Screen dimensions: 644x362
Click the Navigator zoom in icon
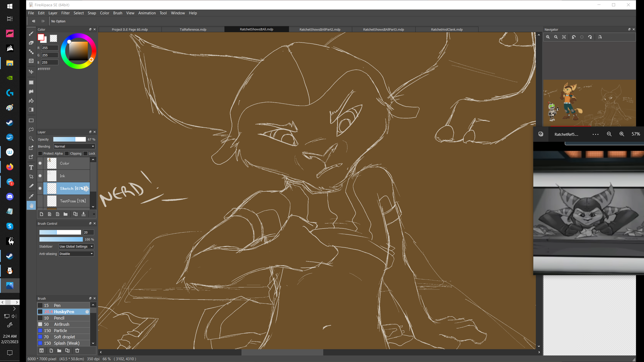pyautogui.click(x=548, y=37)
